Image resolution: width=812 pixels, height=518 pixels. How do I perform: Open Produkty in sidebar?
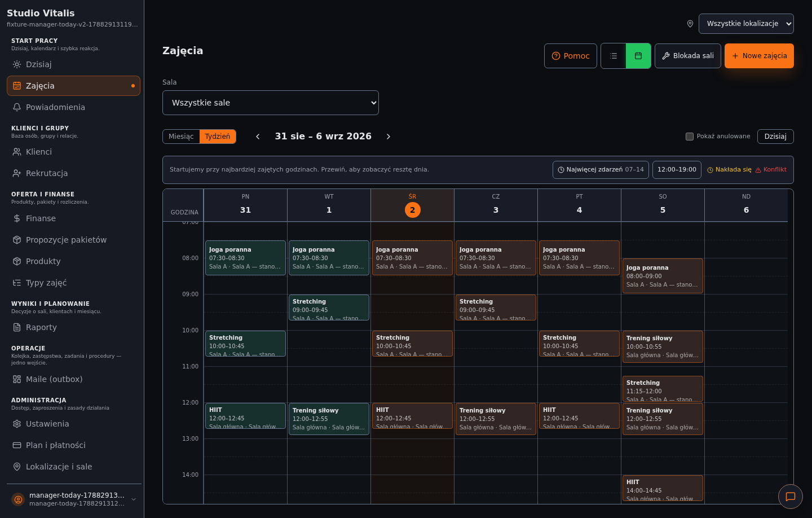(x=73, y=261)
